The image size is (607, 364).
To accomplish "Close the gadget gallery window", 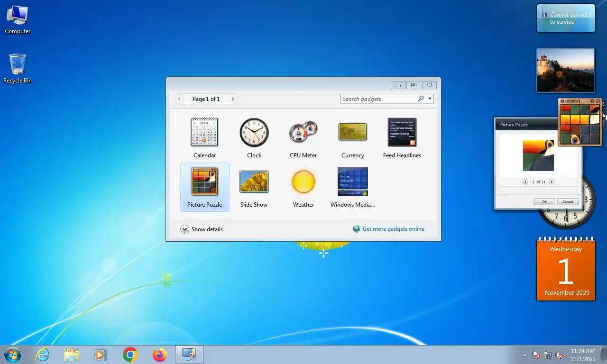I will (429, 85).
